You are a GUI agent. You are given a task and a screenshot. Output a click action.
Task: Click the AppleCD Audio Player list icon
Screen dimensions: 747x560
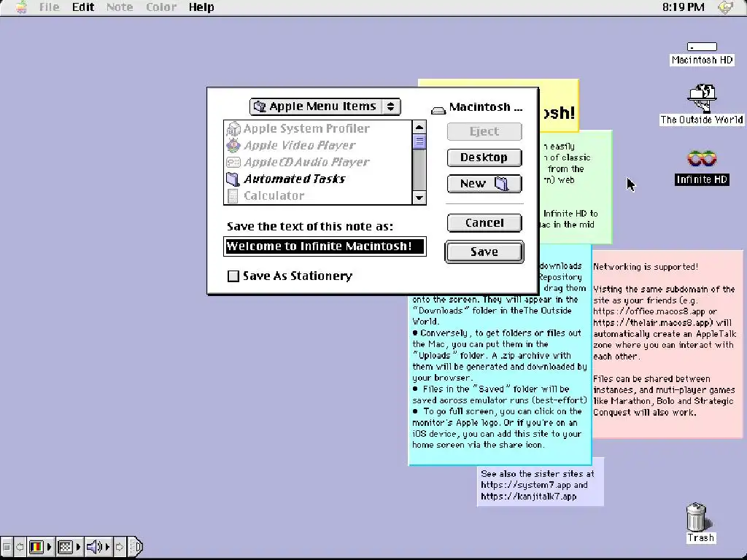233,162
